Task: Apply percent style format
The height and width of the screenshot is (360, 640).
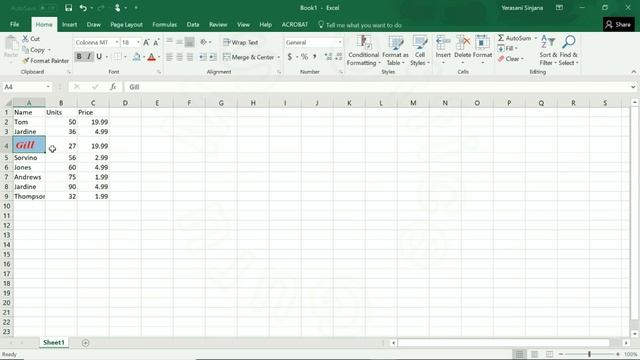Action: 304,57
